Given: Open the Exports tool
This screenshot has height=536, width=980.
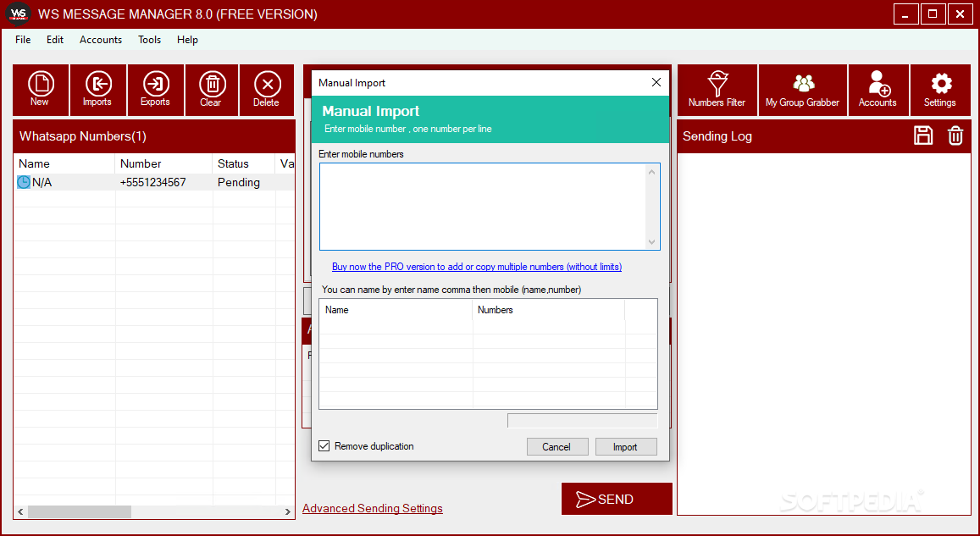Looking at the screenshot, I should pyautogui.click(x=156, y=90).
